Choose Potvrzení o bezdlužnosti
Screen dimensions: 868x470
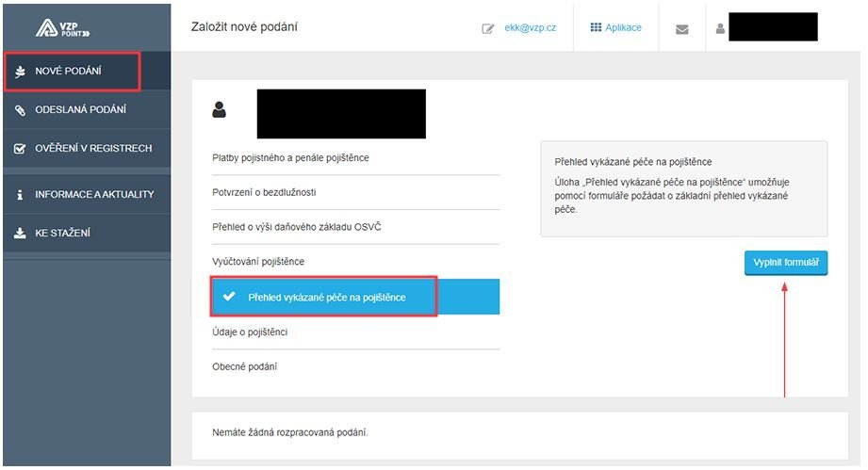pyautogui.click(x=264, y=192)
